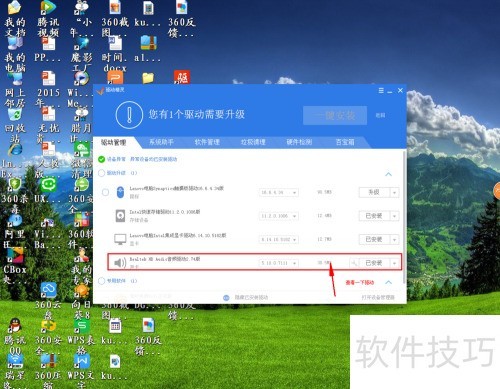
Task: Click the 您有1个驱动需要升级 headline
Action: [197, 115]
